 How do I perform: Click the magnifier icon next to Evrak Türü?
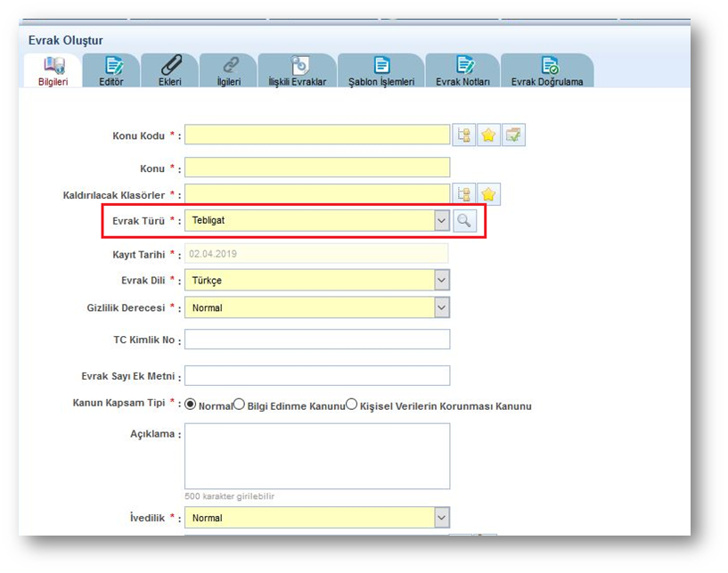click(x=464, y=221)
